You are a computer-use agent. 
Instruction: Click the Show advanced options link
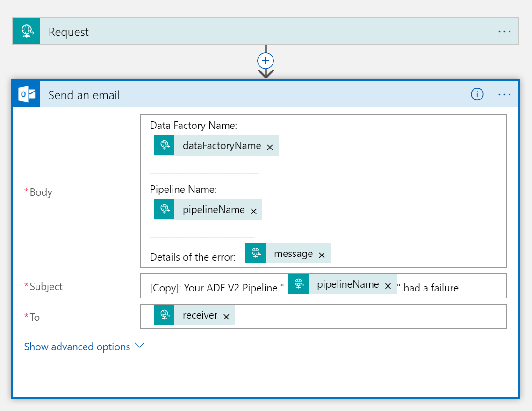tap(77, 347)
